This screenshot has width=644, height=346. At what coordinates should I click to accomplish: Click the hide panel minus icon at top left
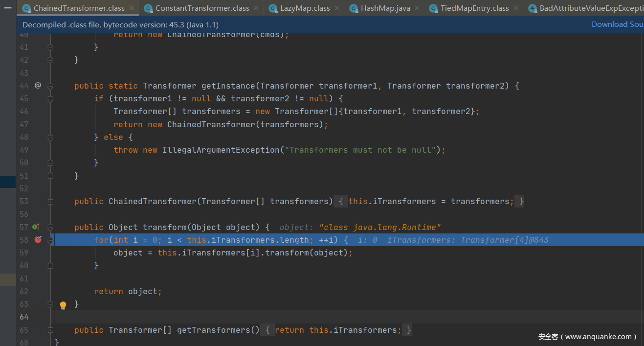[8, 8]
